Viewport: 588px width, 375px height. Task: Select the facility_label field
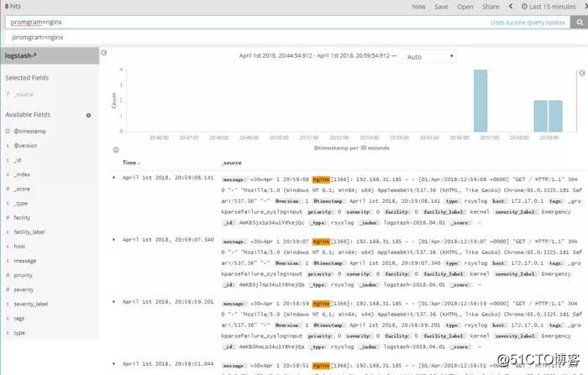29,232
